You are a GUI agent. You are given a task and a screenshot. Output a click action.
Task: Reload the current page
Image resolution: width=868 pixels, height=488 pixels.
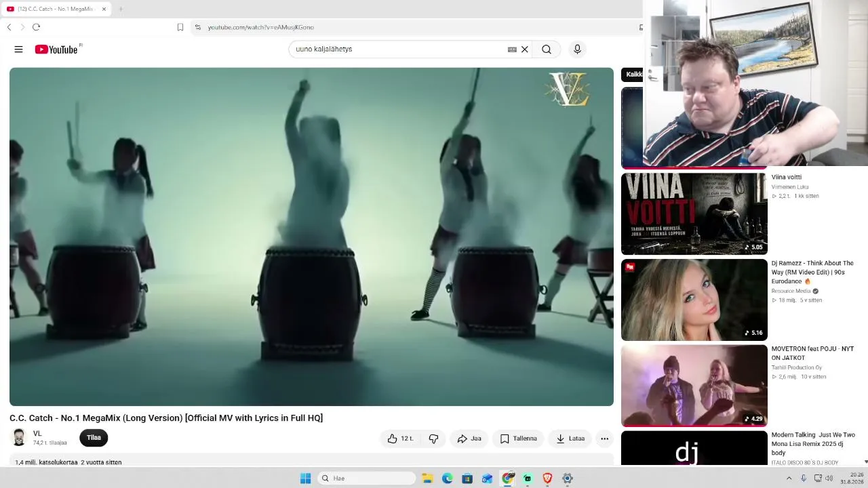pyautogui.click(x=36, y=27)
